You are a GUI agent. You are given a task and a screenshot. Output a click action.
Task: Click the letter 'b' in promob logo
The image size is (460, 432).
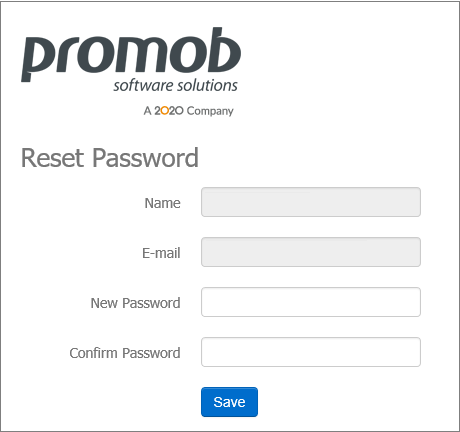coord(222,50)
